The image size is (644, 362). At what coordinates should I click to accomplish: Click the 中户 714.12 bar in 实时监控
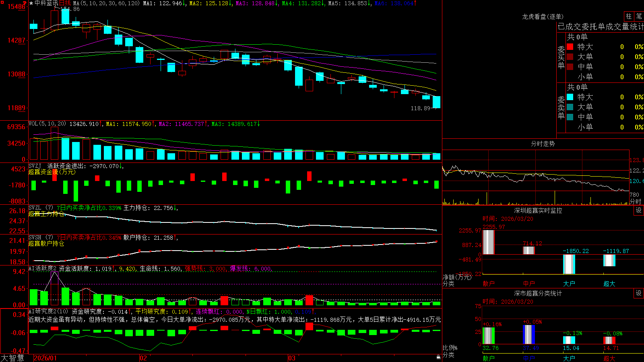[528, 250]
